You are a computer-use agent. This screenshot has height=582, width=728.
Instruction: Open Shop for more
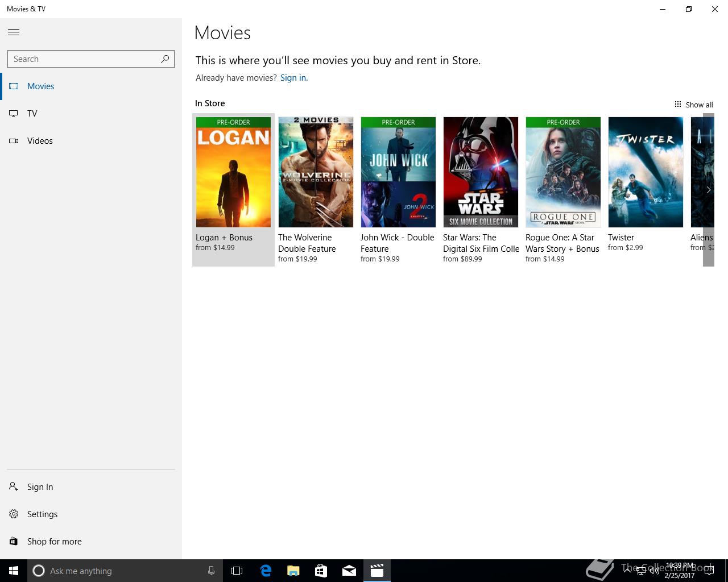[91, 542]
